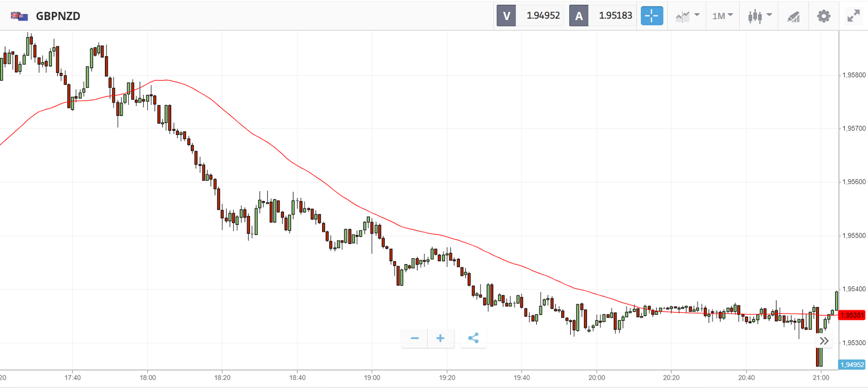Expand chart to fullscreen
868x388 pixels.
pos(853,16)
